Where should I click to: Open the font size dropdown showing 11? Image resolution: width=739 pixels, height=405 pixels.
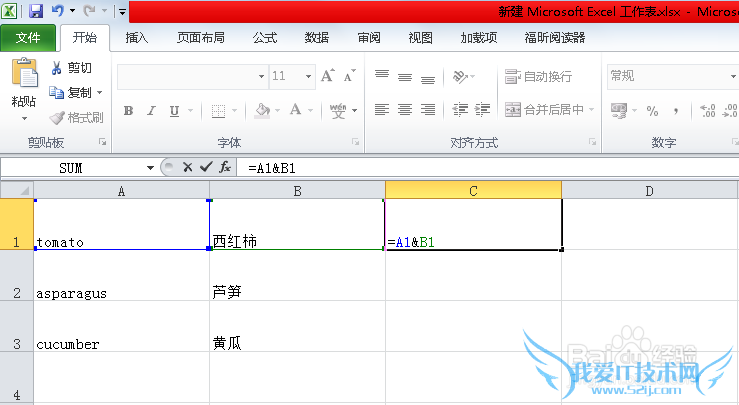(308, 76)
